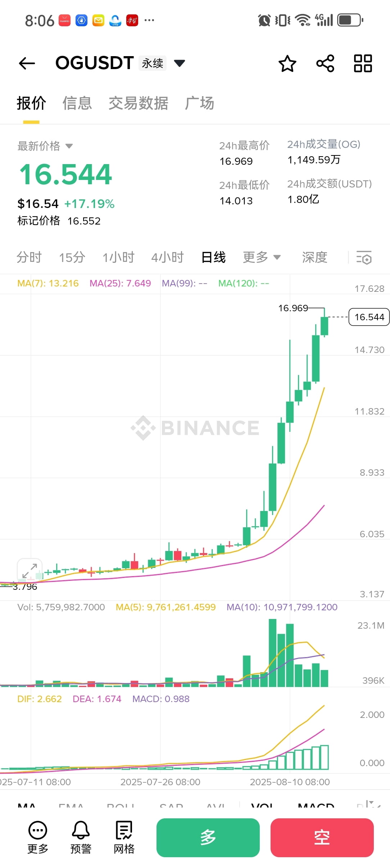Viewport: 390px width, 868px height.
Task: Toggle the MACD indicator
Action: [x=316, y=805]
